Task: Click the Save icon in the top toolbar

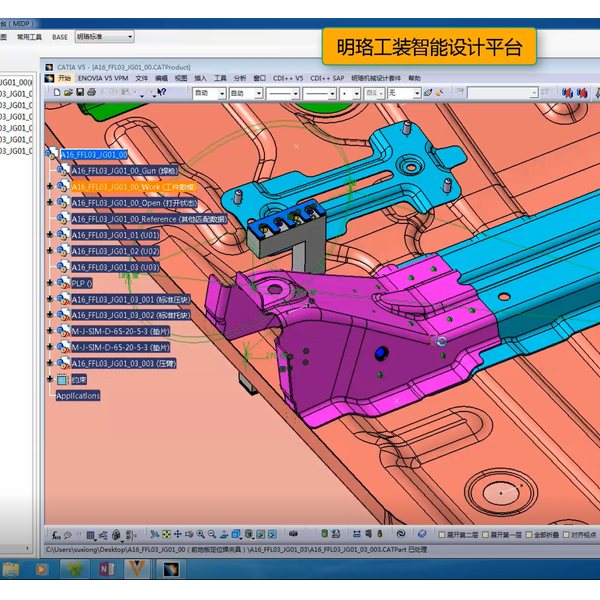Action: tap(78, 93)
